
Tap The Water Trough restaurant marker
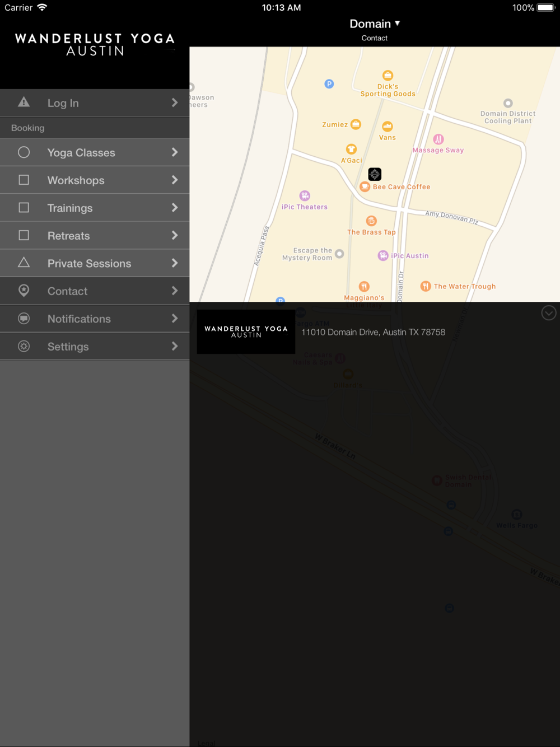pyautogui.click(x=426, y=286)
